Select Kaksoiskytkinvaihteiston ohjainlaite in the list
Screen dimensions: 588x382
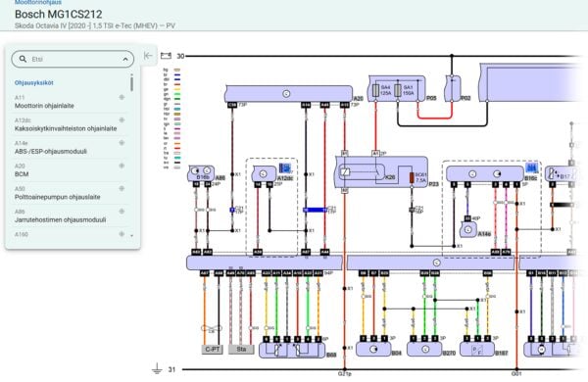click(x=66, y=128)
